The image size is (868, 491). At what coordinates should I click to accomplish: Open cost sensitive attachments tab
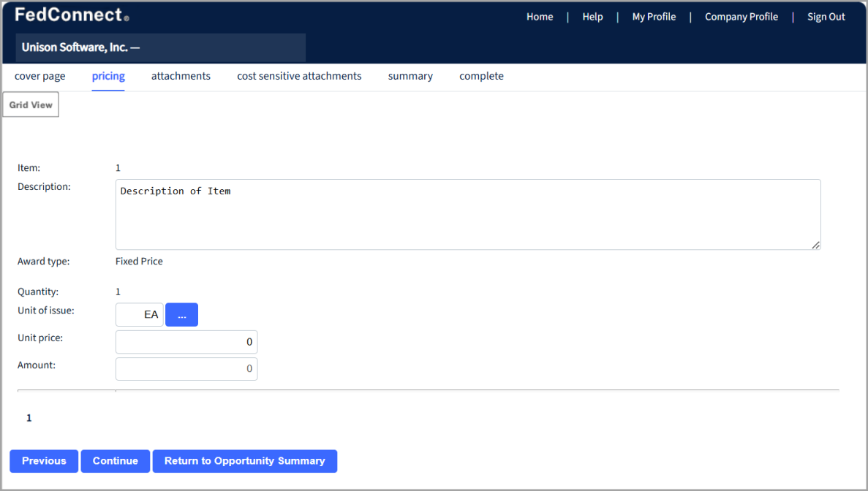coord(300,76)
